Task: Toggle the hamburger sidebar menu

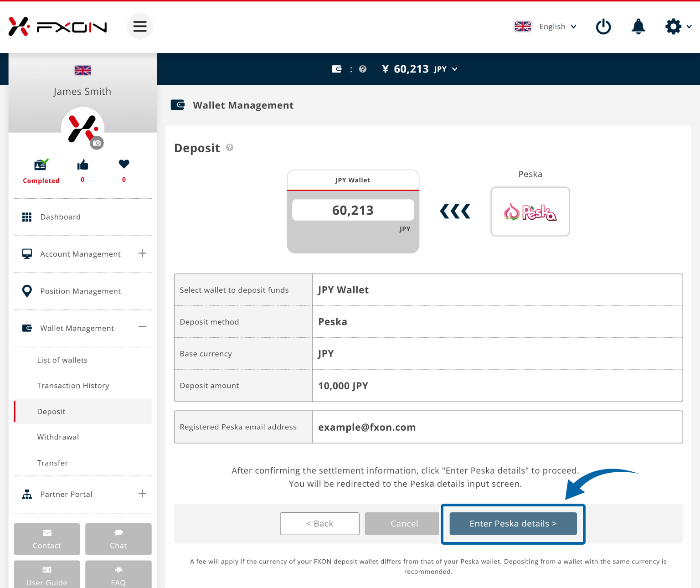Action: click(x=139, y=26)
